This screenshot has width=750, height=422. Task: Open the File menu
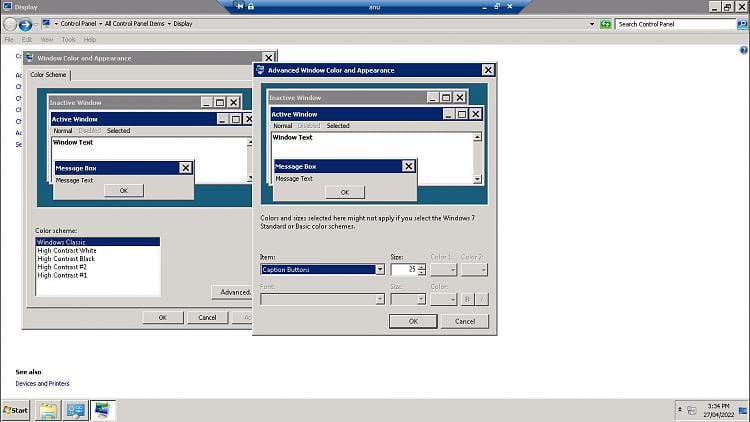pyautogui.click(x=9, y=40)
